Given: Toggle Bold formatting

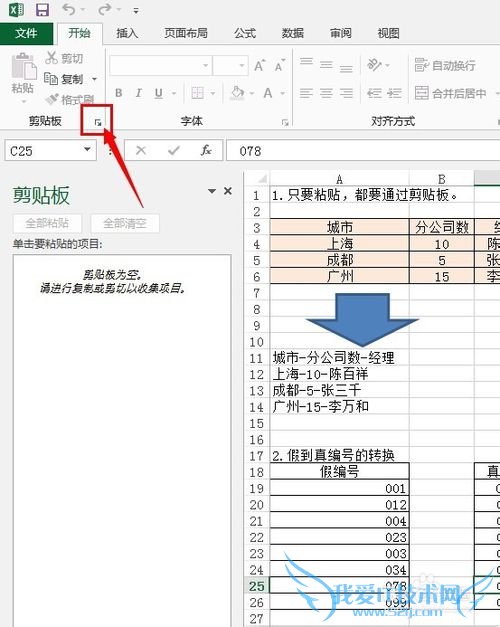Looking at the screenshot, I should (x=118, y=93).
